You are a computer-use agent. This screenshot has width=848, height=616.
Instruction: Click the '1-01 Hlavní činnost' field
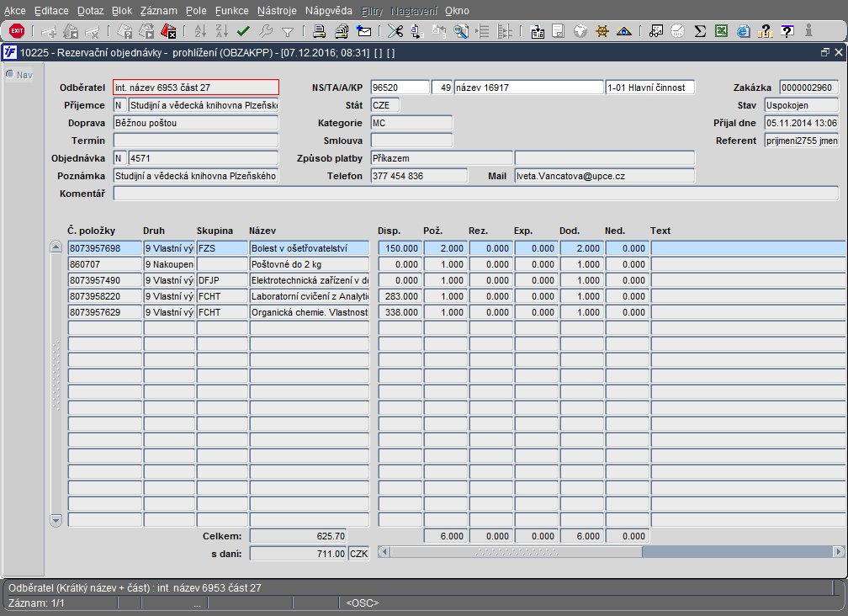pyautogui.click(x=650, y=88)
